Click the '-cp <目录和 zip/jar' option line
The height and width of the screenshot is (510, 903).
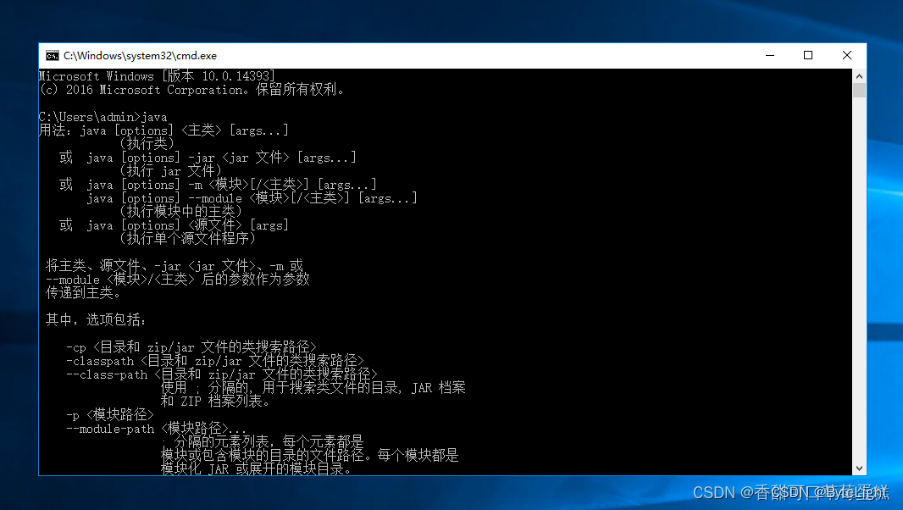coord(191,347)
